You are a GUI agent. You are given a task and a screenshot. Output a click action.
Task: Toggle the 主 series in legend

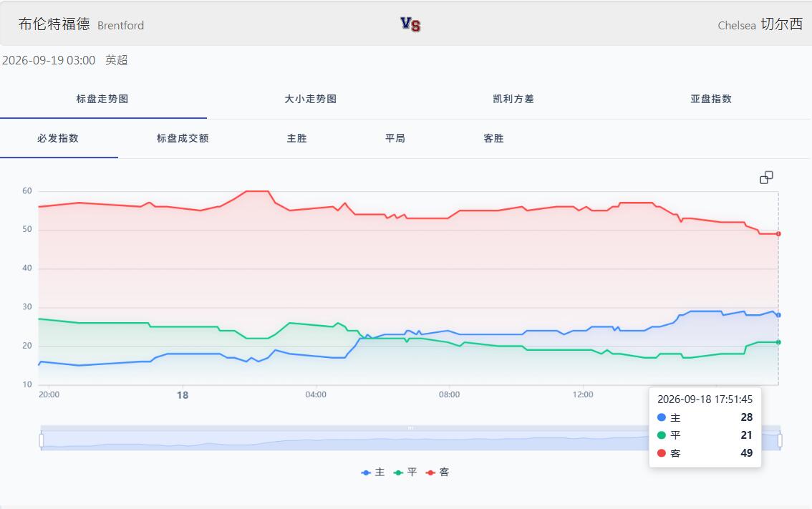point(373,472)
